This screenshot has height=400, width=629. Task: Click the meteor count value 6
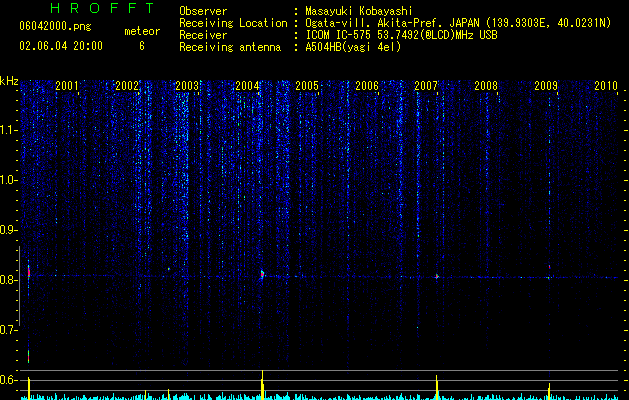pyautogui.click(x=142, y=46)
